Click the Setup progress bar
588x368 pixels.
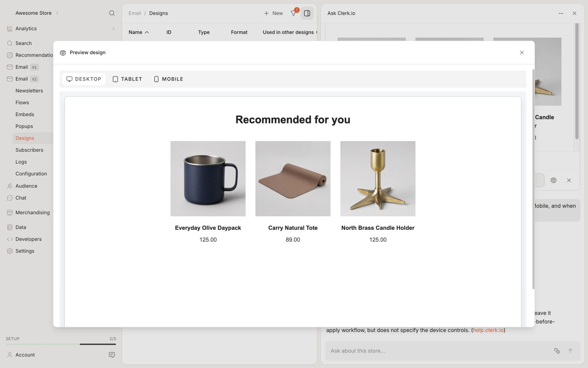click(61, 344)
